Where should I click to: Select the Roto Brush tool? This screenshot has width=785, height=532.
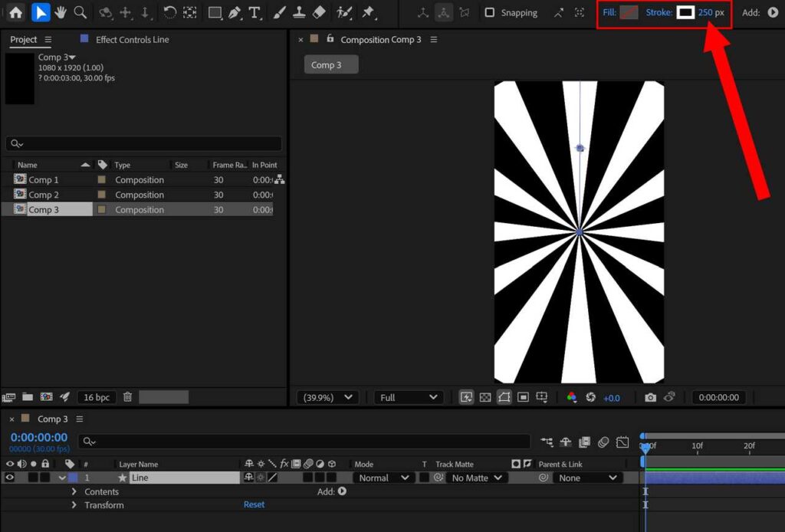point(344,12)
